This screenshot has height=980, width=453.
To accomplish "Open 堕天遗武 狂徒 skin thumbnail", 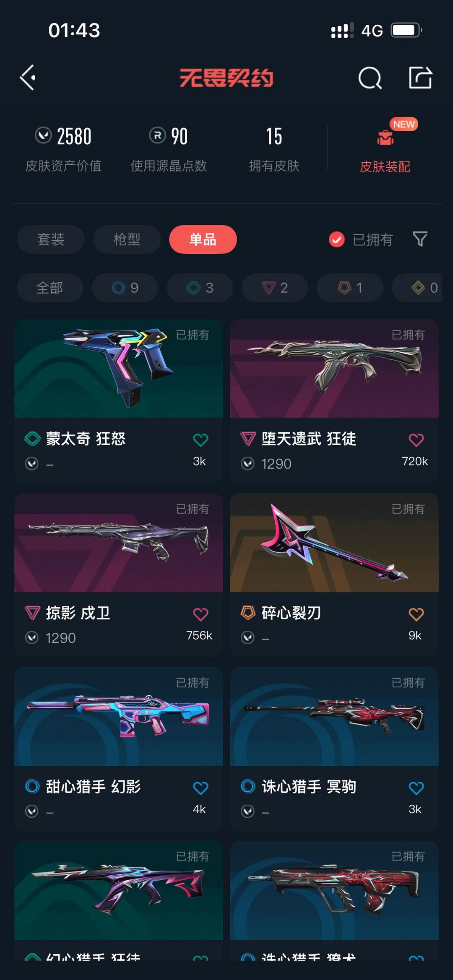I will (x=334, y=368).
